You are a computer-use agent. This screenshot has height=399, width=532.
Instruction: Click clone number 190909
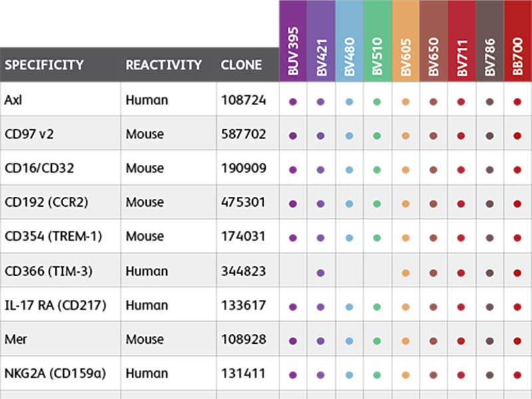(x=243, y=168)
